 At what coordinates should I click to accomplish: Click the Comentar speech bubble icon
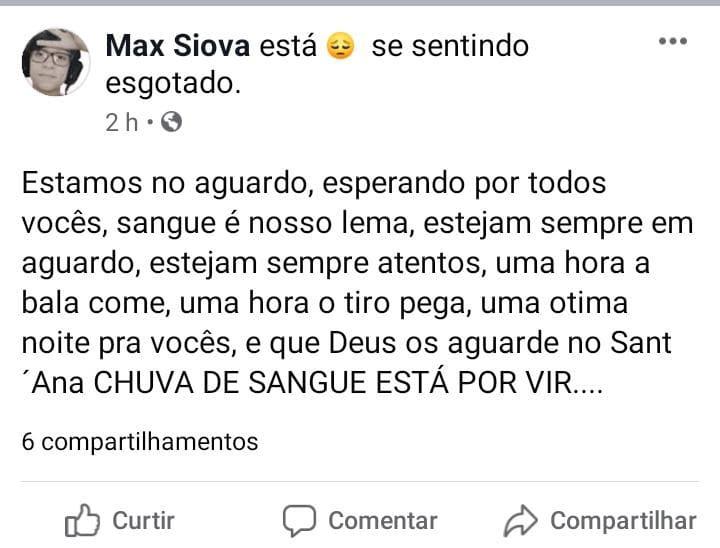[x=299, y=521]
